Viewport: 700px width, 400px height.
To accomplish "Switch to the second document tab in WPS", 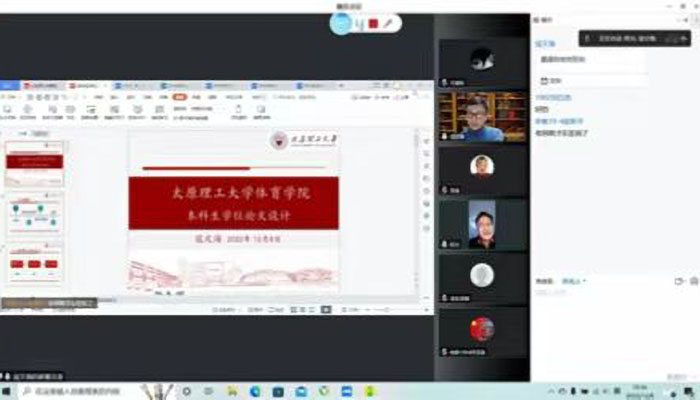I will (83, 86).
